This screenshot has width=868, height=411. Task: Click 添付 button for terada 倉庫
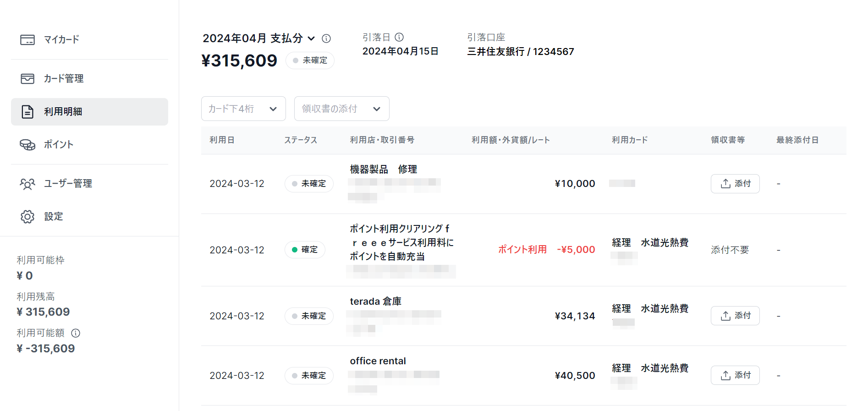tap(735, 316)
